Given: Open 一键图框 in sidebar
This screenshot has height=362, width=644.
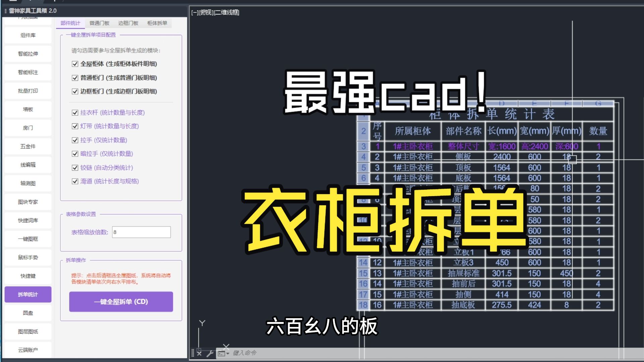Looking at the screenshot, I should [x=28, y=239].
